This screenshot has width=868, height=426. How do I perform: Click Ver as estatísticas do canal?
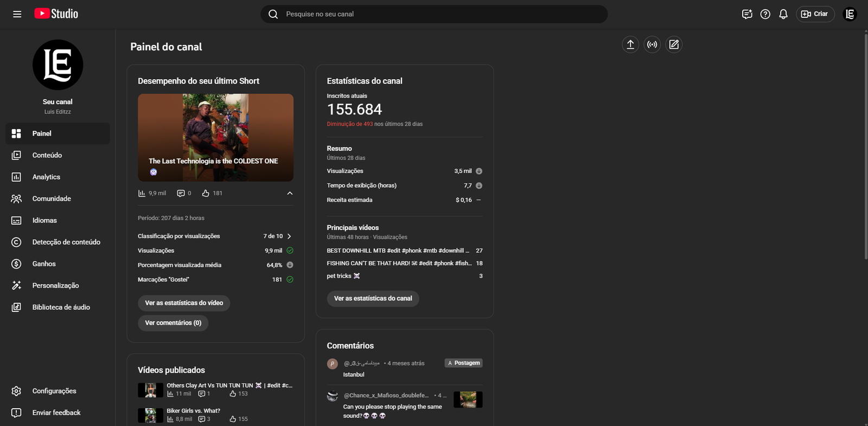pyautogui.click(x=373, y=298)
